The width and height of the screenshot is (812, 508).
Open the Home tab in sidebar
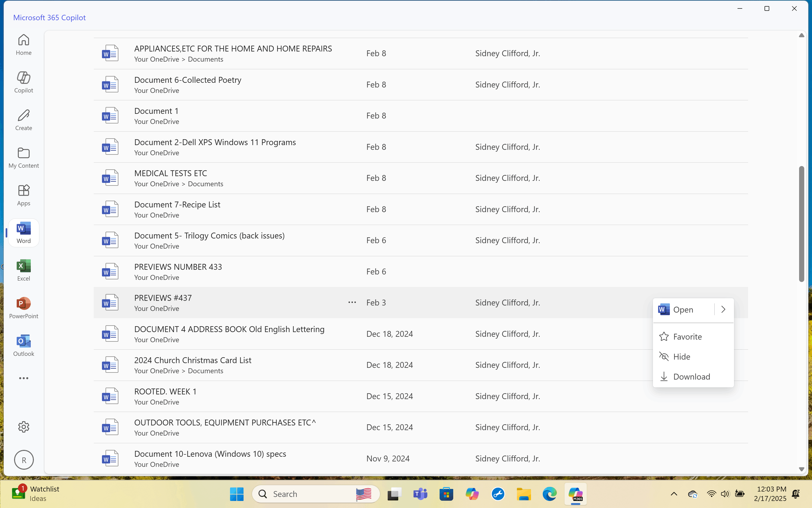pyautogui.click(x=23, y=45)
